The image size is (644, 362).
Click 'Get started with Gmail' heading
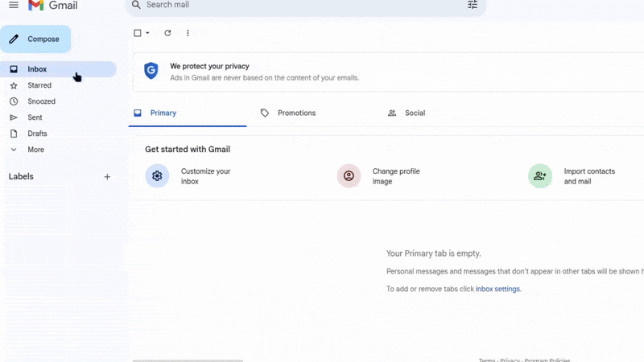pos(188,150)
